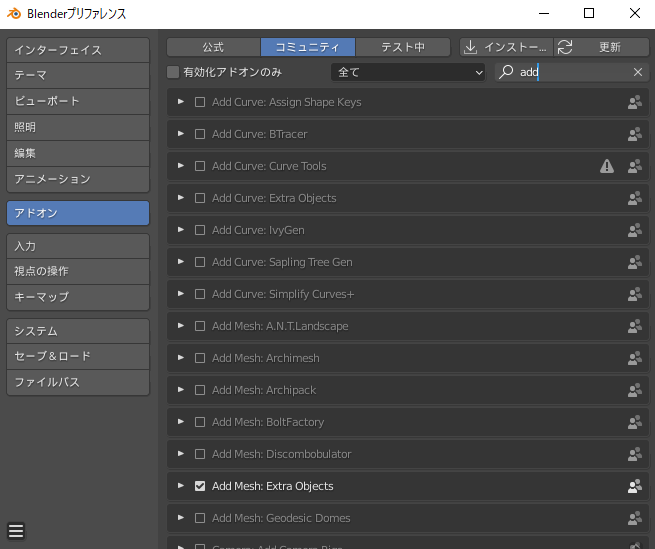Image resolution: width=655 pixels, height=549 pixels.
Task: Open the 照明 preferences section
Action: pyautogui.click(x=78, y=127)
